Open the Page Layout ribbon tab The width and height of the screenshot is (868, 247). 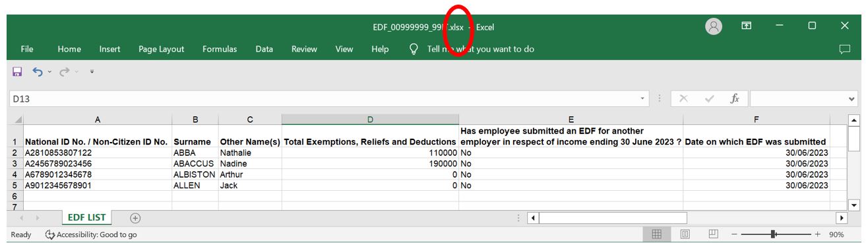point(162,49)
